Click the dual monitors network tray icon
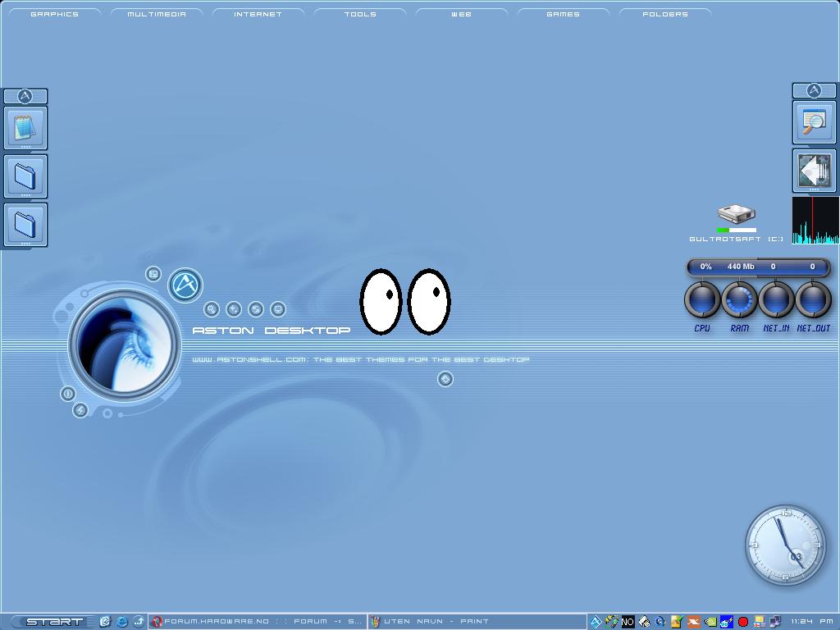The image size is (840, 630). pyautogui.click(x=774, y=622)
